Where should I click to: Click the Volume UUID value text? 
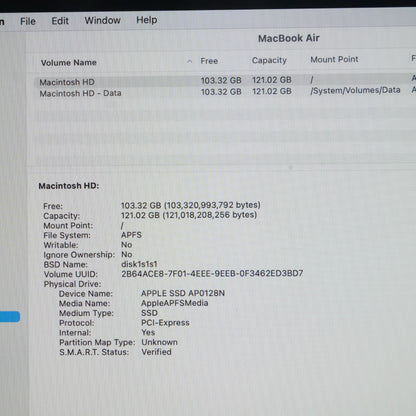pos(212,274)
